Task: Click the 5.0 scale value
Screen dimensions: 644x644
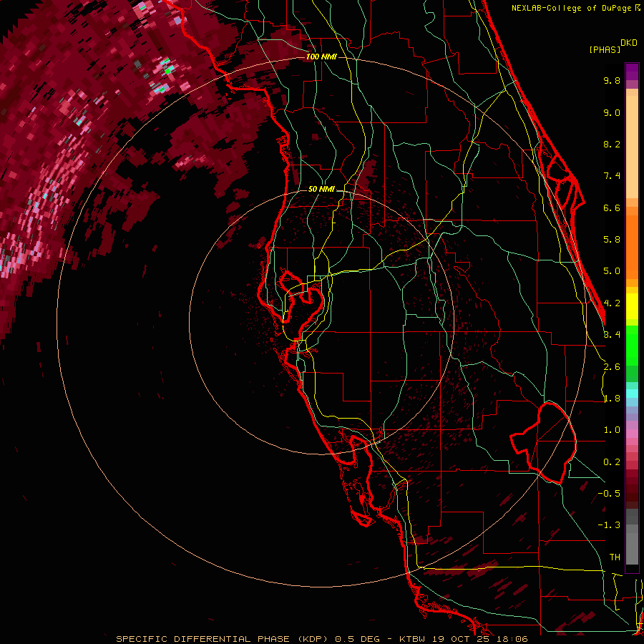Action: tap(612, 271)
